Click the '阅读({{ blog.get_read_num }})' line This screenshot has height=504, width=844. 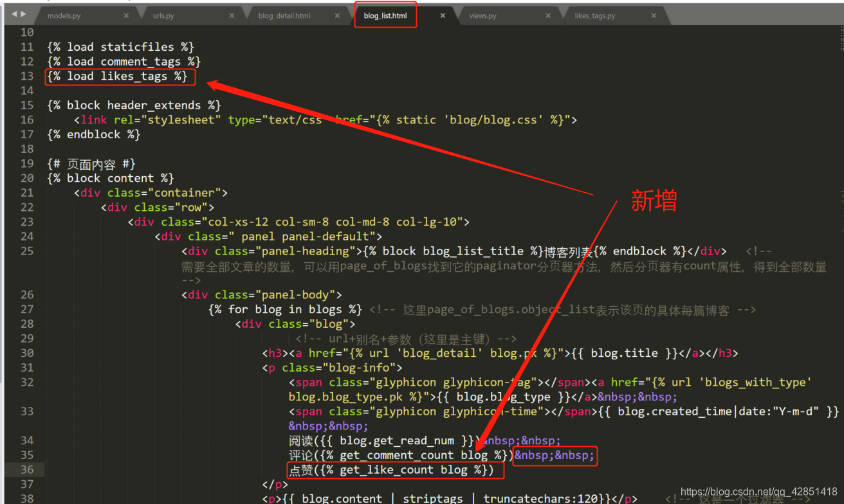tap(425, 441)
